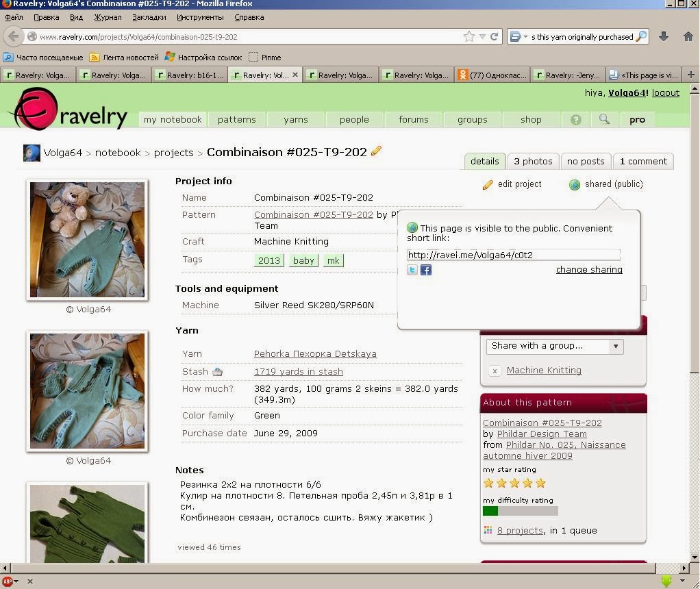
Task: Share project on Facebook icon
Action: (x=426, y=270)
